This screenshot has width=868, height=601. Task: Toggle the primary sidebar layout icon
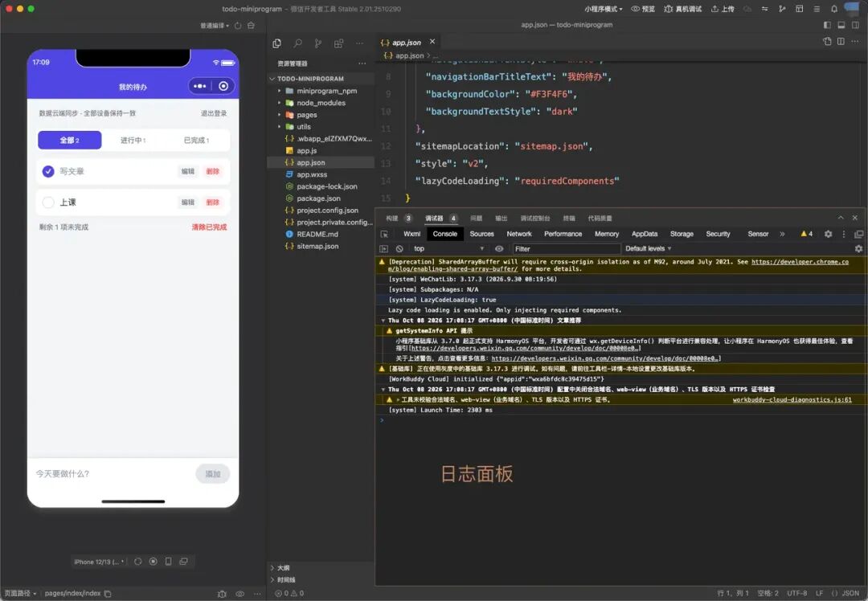click(827, 25)
